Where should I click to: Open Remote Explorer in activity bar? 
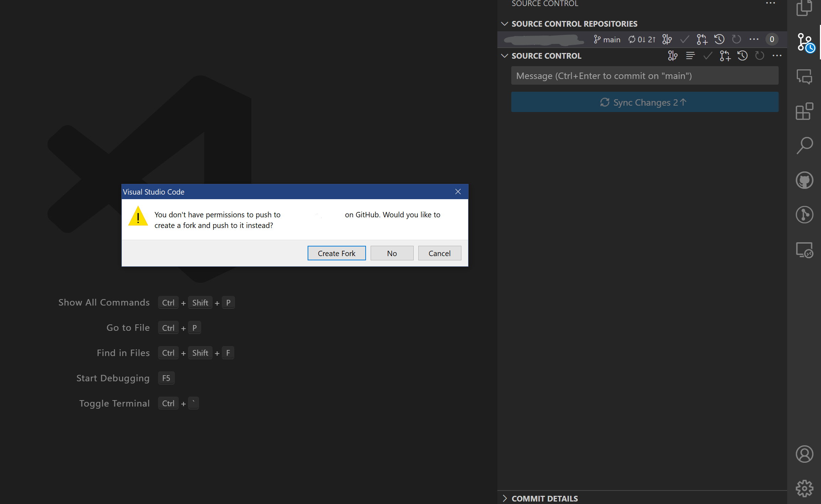[804, 250]
